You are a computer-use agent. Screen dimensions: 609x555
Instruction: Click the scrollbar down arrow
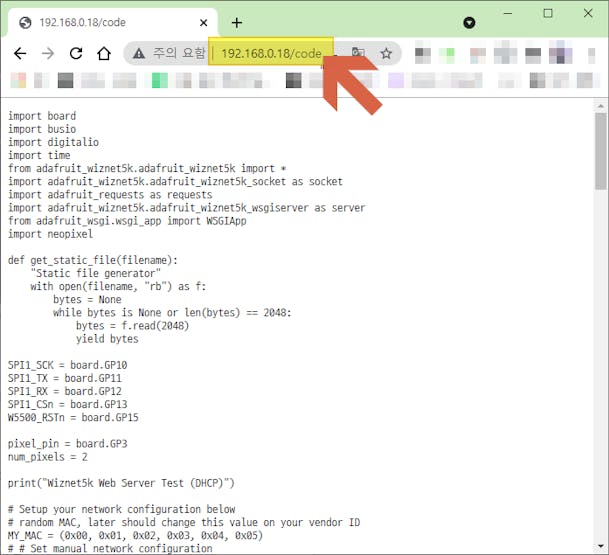pyautogui.click(x=600, y=546)
